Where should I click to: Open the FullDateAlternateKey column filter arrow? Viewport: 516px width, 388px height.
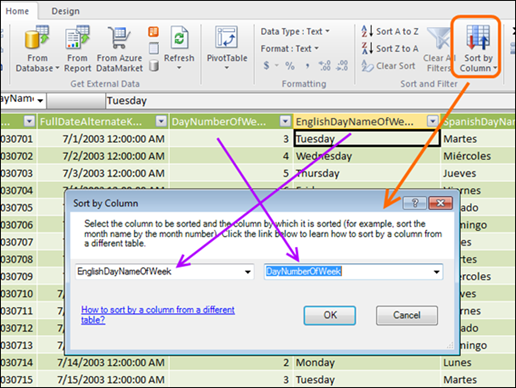[161, 122]
